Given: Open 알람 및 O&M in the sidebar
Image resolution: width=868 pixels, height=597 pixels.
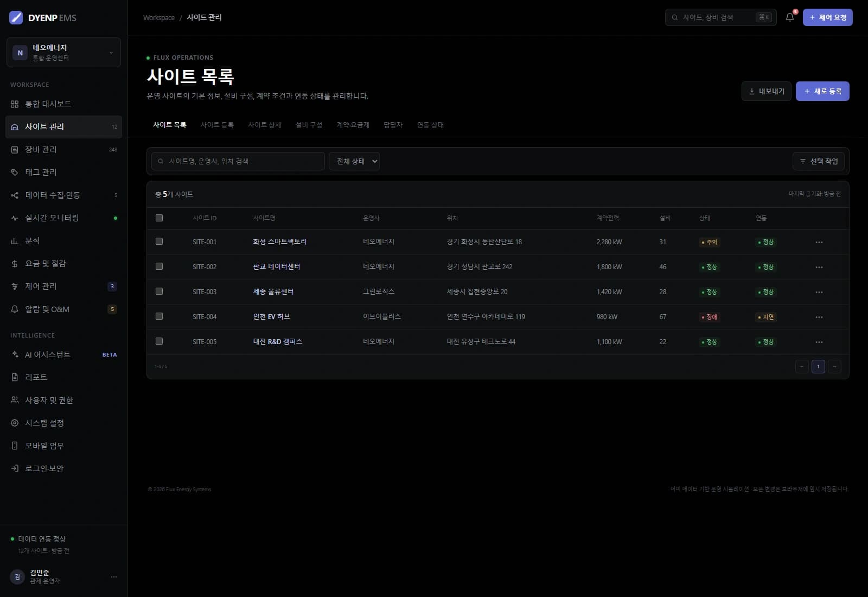Looking at the screenshot, I should [63, 309].
